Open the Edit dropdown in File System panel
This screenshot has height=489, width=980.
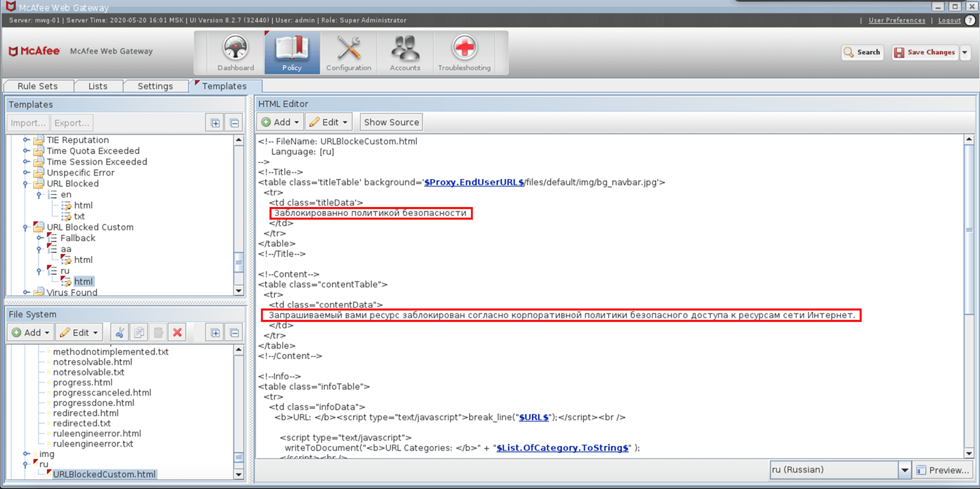[x=78, y=332]
